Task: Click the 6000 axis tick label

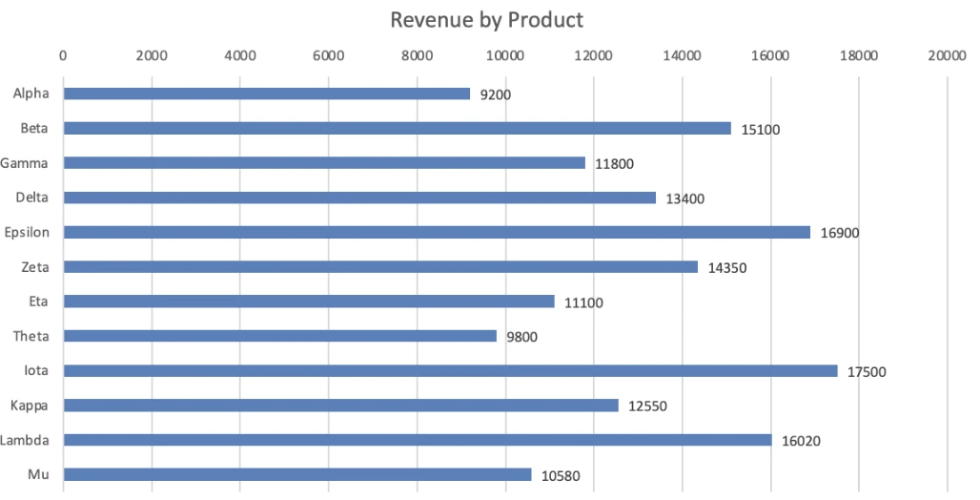Action: (329, 55)
